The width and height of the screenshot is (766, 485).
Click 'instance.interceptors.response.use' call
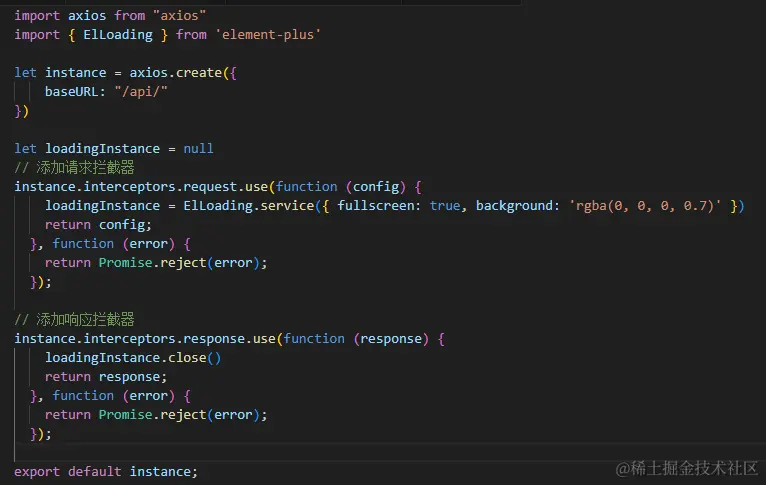[145, 338]
